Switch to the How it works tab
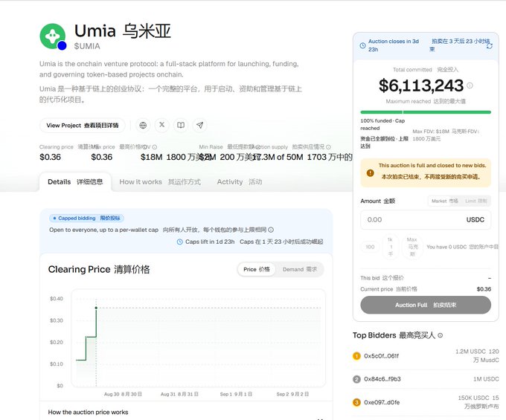This screenshot has width=506, height=420. 160,182
